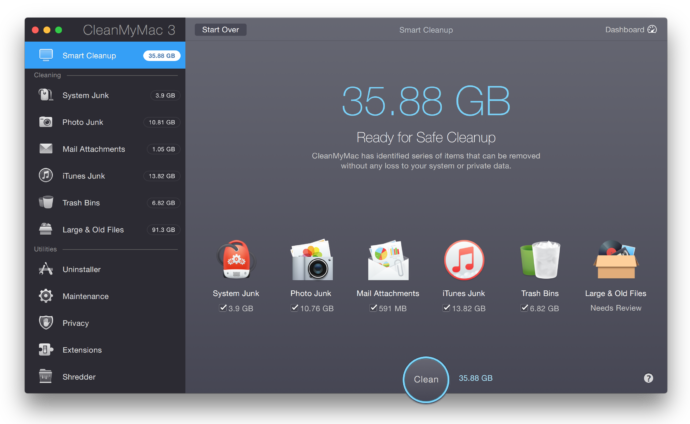This screenshot has width=690, height=424.
Task: Click the 10.81 GB Photo Junk badge
Action: [x=161, y=122]
